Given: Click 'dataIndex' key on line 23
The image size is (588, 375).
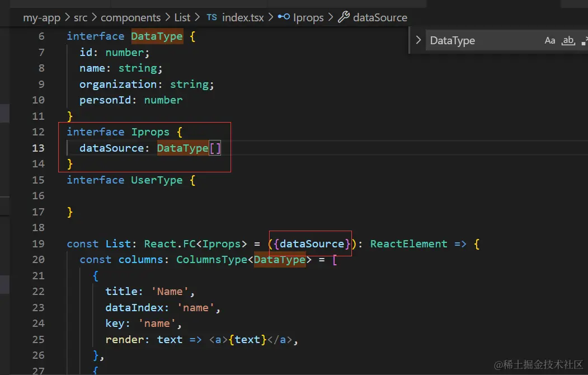Looking at the screenshot, I should point(134,308).
